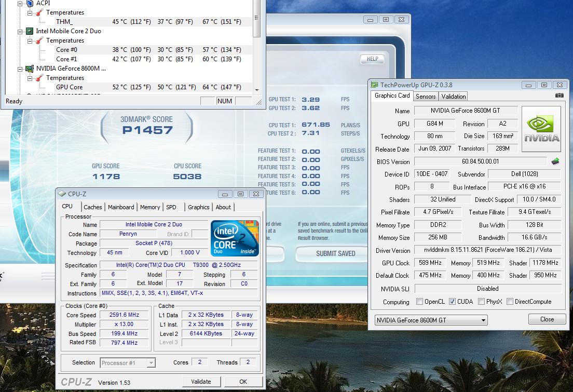
Task: Click the hardware monitor vertical scrollbar thumb
Action: [x=256, y=18]
